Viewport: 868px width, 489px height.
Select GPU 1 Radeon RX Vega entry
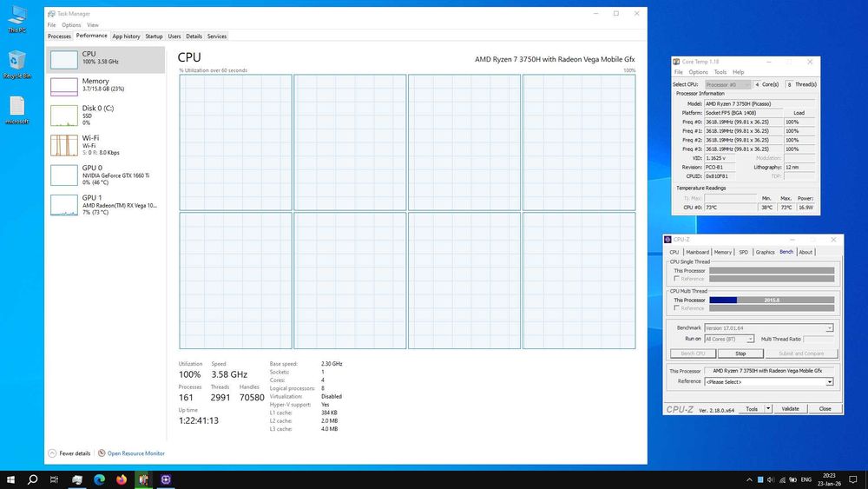(x=106, y=205)
